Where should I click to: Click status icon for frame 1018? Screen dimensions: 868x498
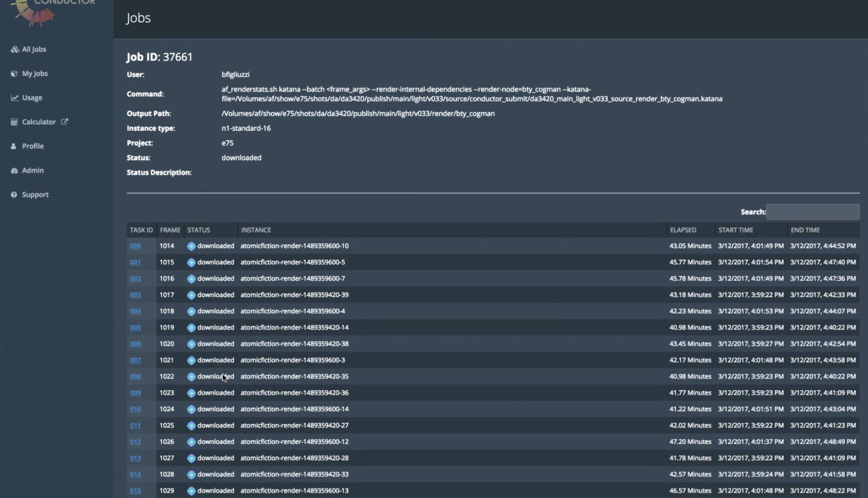(x=191, y=311)
